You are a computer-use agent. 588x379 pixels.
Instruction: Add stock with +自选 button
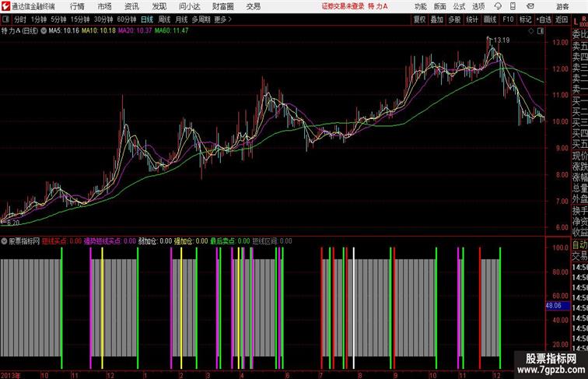pos(544,19)
